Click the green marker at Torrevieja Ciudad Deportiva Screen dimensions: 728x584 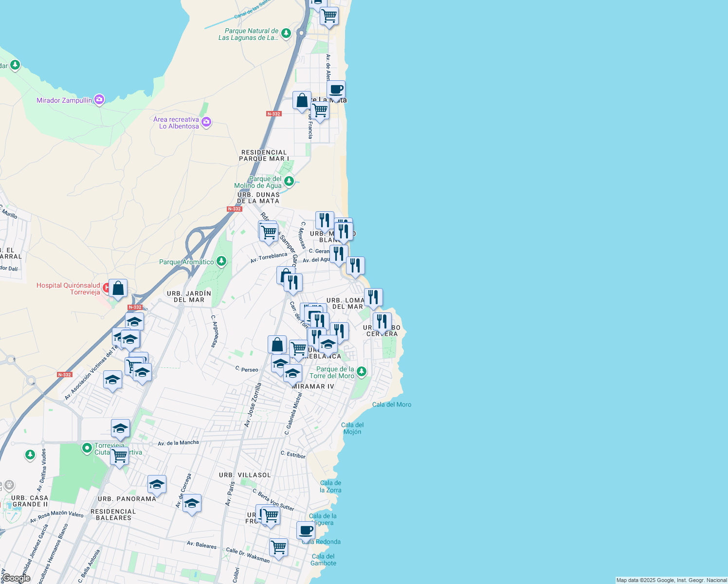(88, 448)
